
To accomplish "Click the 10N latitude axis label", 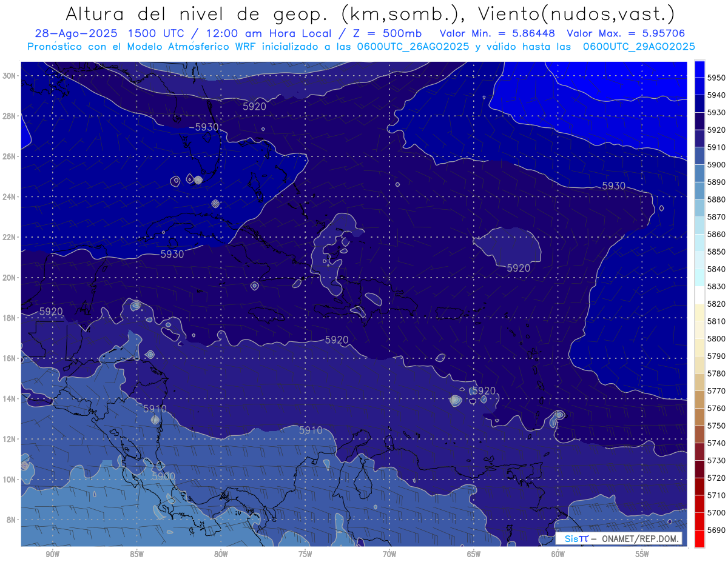I will point(9,480).
